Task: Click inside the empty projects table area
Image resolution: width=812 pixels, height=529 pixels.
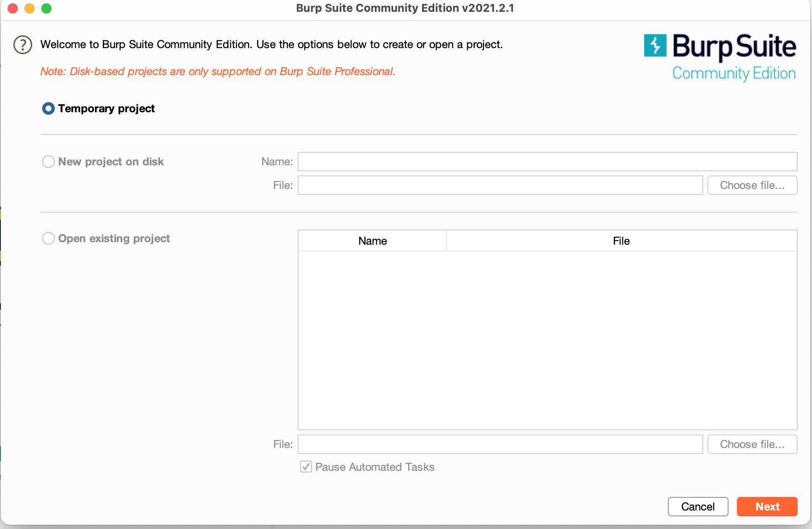Action: (x=547, y=340)
